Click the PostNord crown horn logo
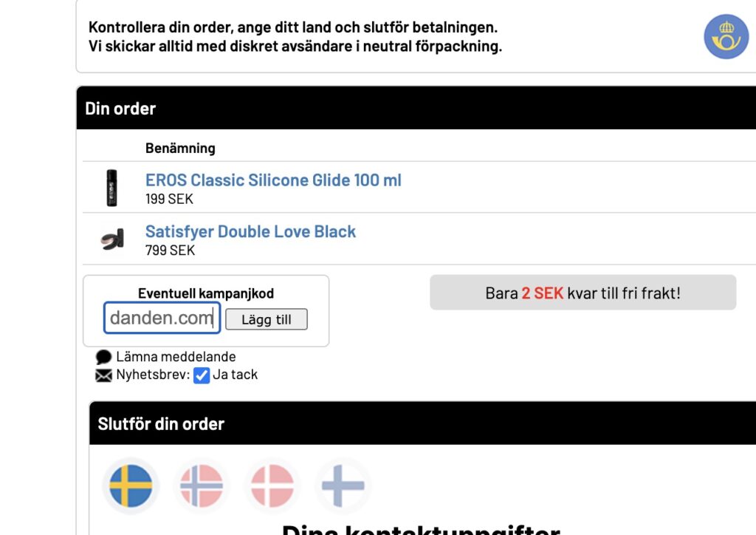This screenshot has height=535, width=756. (x=726, y=37)
